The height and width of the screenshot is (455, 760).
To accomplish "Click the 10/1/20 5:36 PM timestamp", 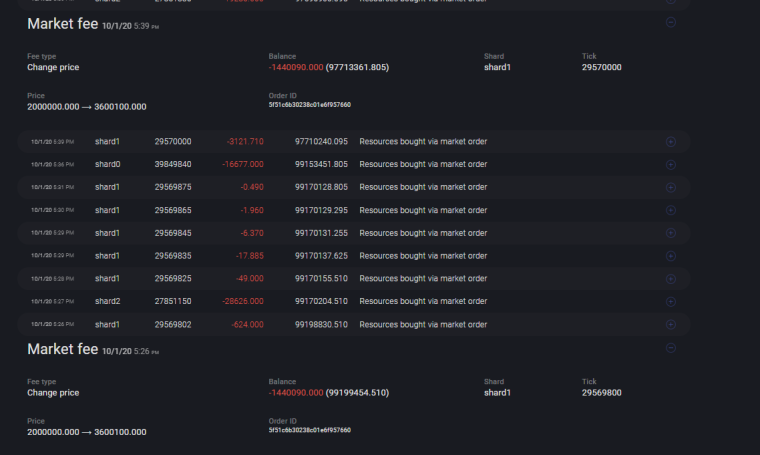I will [52, 165].
